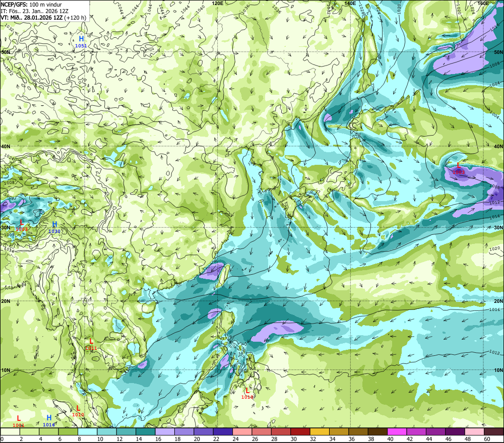Select the 40–42 bright magenta legend swatch

click(397, 432)
